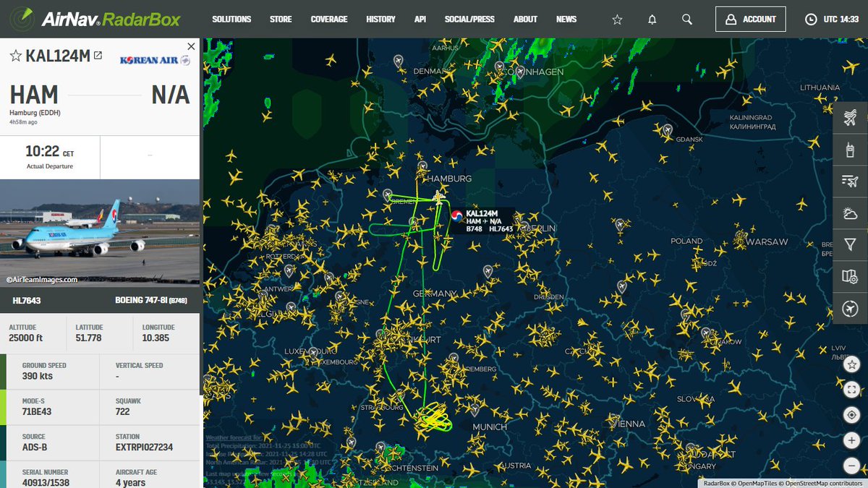Open the NEWS menu item
The image size is (868, 488).
coord(566,20)
